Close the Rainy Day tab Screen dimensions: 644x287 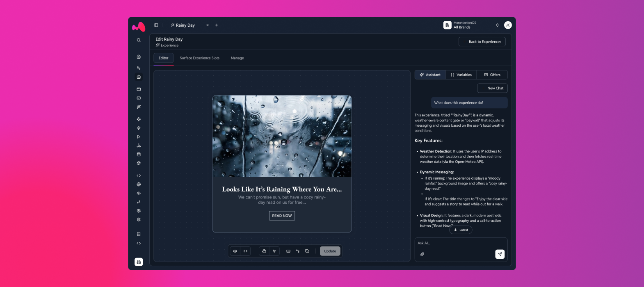(208, 25)
